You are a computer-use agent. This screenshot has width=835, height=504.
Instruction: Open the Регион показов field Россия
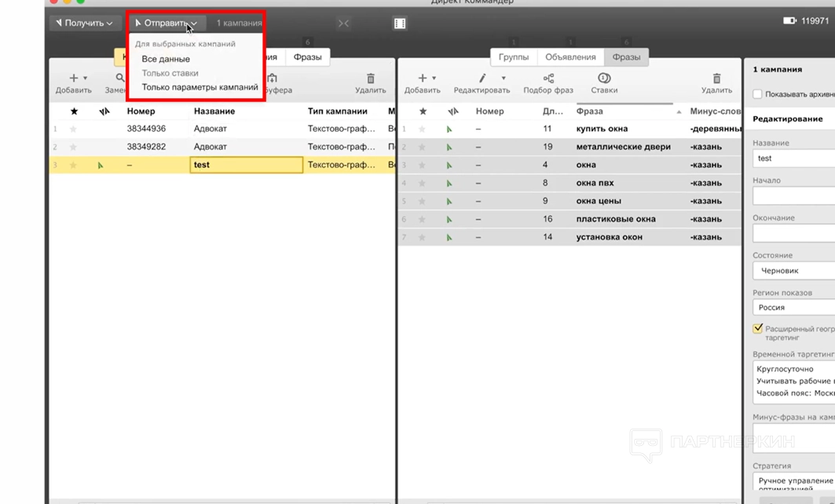point(793,308)
